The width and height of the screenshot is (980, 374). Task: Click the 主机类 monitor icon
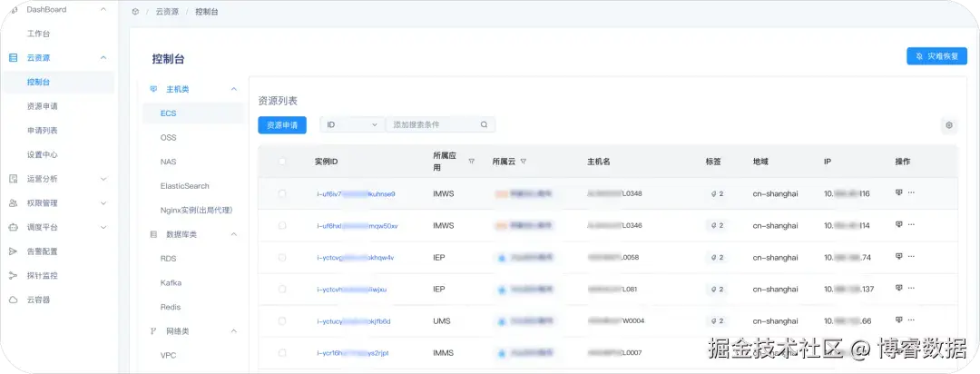click(x=153, y=90)
